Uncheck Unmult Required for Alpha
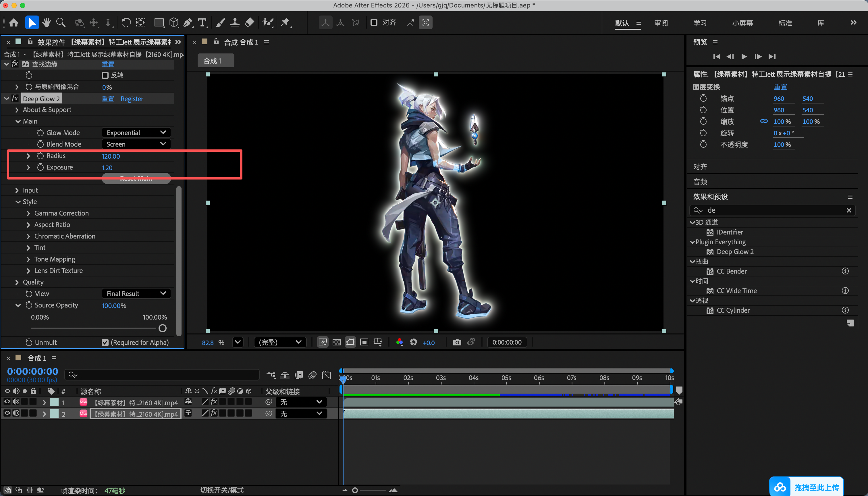This screenshot has width=868, height=496. click(x=105, y=342)
